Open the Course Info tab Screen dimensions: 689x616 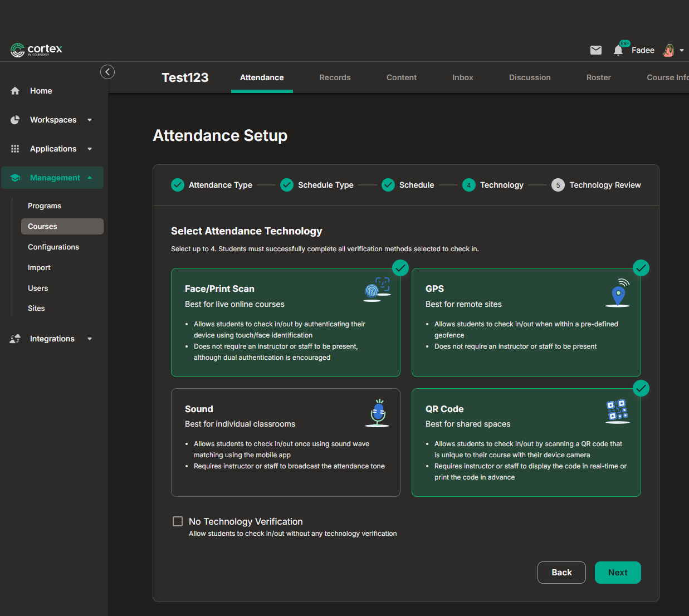(x=667, y=77)
